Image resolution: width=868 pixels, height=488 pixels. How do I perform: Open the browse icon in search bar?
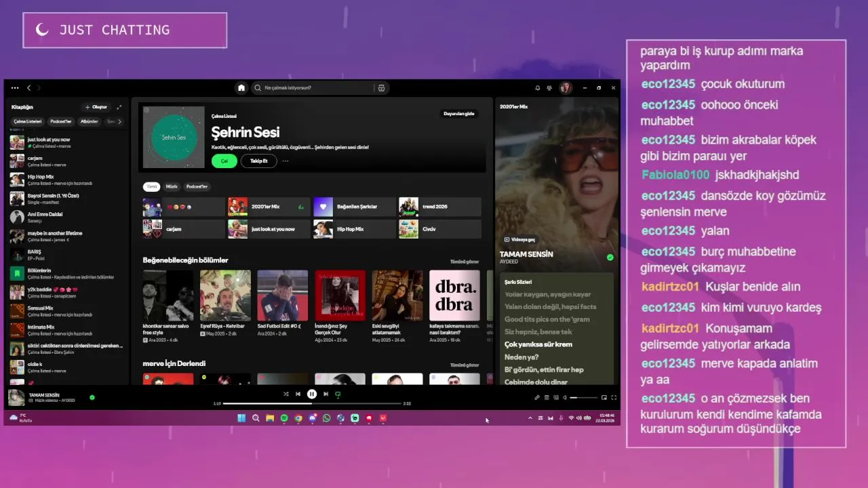tap(381, 88)
